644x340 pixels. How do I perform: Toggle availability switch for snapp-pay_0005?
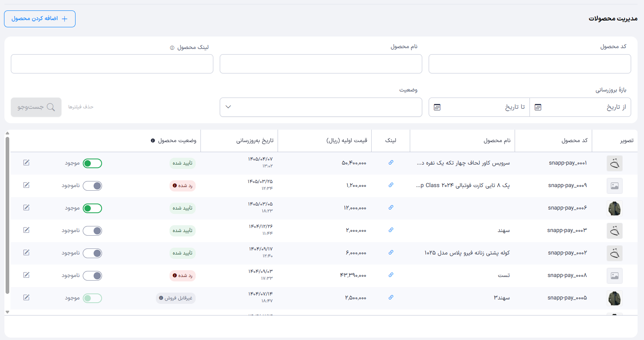tap(92, 298)
